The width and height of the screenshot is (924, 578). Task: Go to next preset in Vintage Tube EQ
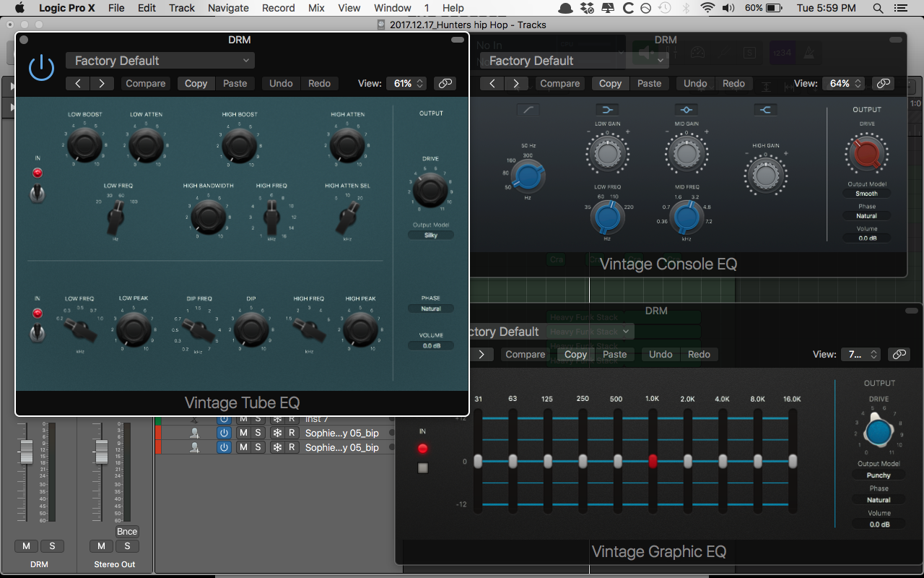pos(102,84)
